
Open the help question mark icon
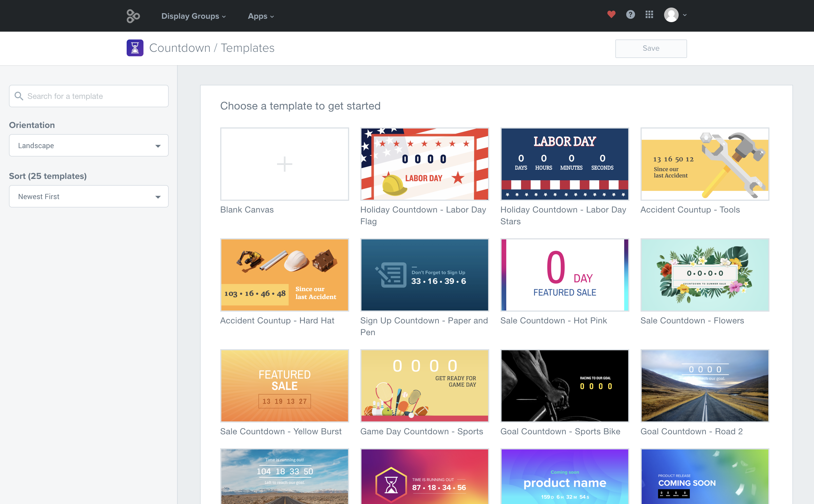pyautogui.click(x=630, y=15)
